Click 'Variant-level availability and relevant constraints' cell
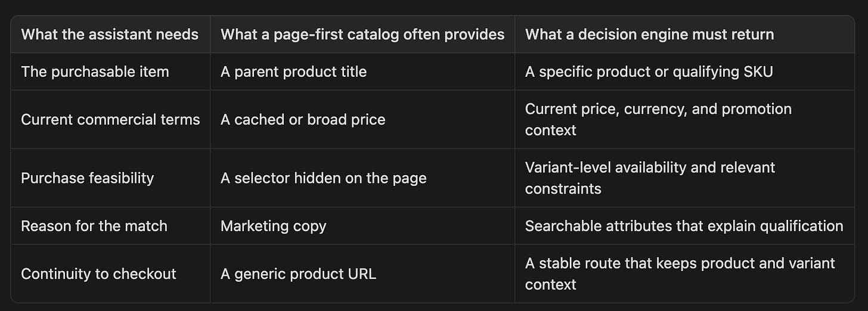868x311 pixels. coord(684,178)
